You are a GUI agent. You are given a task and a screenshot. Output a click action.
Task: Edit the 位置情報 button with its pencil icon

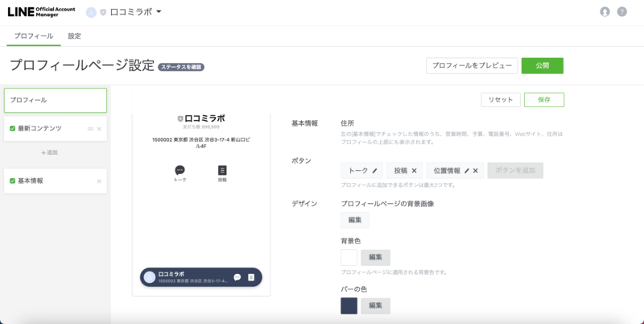click(x=467, y=171)
